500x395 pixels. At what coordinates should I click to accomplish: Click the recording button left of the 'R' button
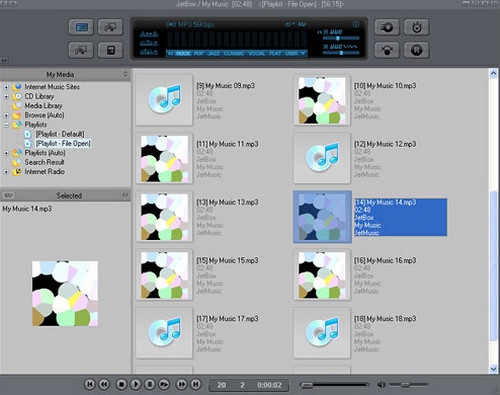(387, 50)
